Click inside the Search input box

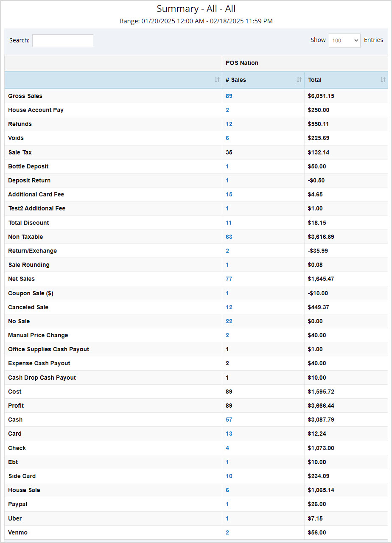pyautogui.click(x=62, y=40)
